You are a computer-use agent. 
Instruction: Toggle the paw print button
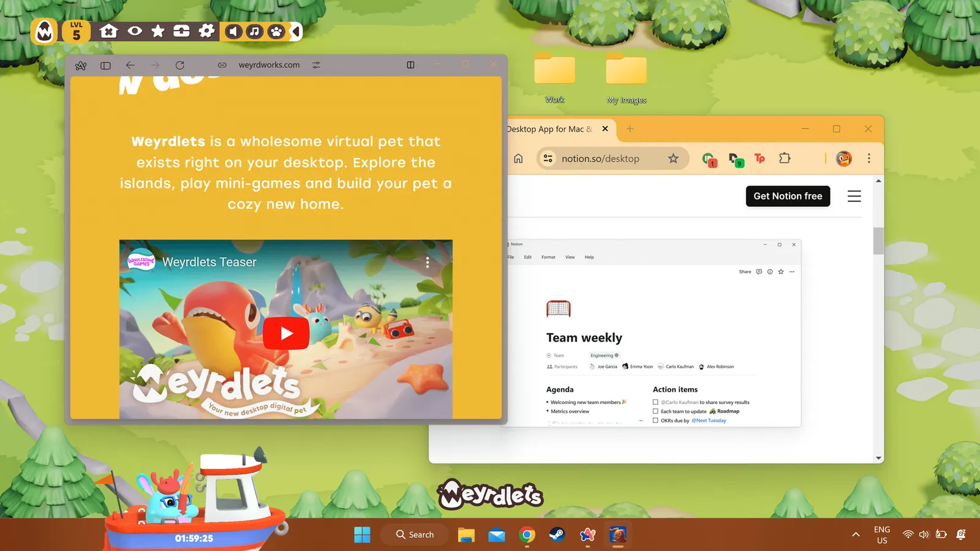tap(276, 31)
